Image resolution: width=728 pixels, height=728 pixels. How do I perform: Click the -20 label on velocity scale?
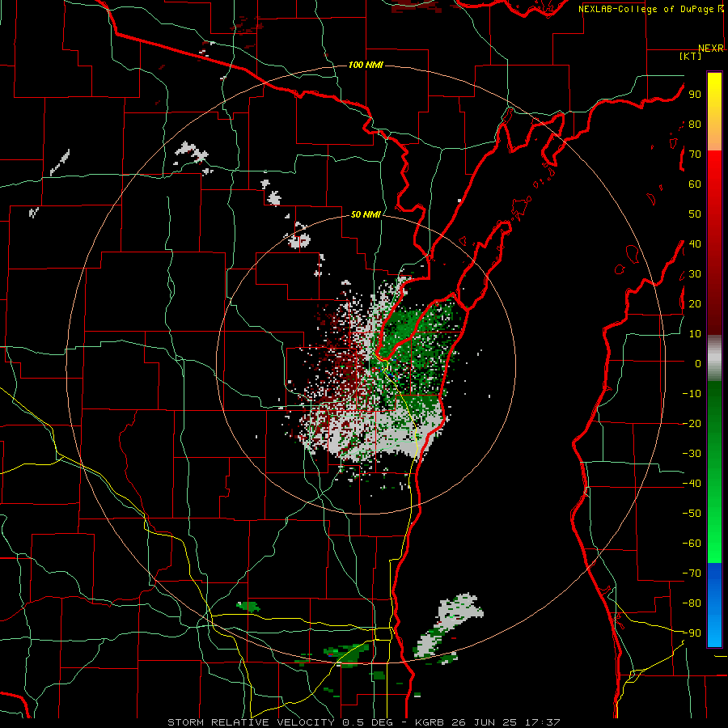692,423
